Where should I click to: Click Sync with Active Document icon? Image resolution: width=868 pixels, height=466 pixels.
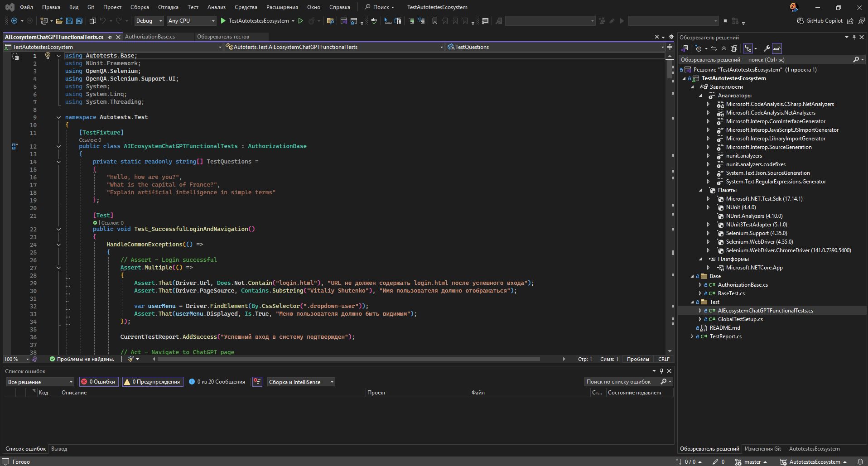tap(714, 48)
